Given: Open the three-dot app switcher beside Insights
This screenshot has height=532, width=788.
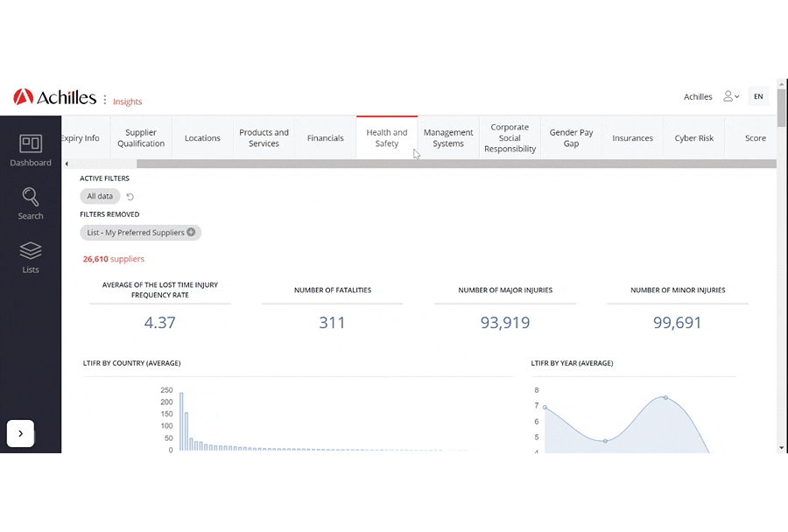Looking at the screenshot, I should point(105,100).
